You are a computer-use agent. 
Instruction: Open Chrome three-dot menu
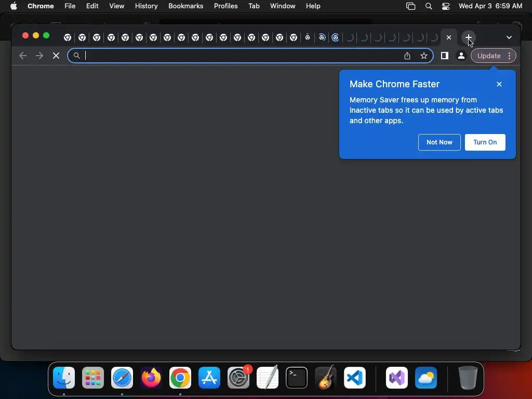click(509, 56)
